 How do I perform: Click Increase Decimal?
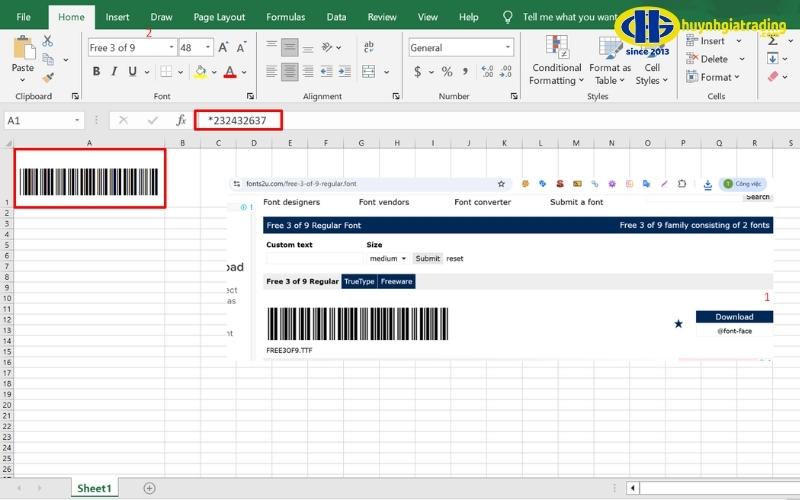[x=487, y=71]
